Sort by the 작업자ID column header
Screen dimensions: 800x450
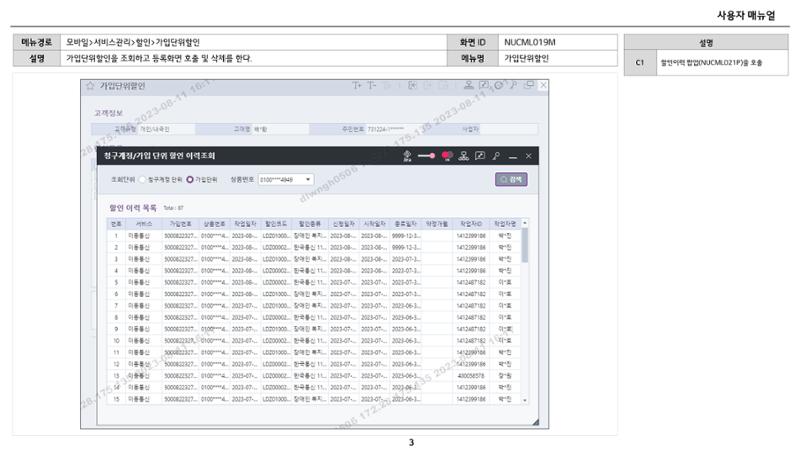[x=471, y=224]
